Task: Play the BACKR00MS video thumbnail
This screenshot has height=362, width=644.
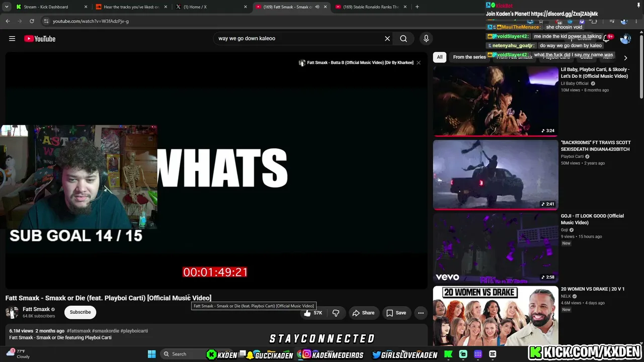Action: [x=496, y=174]
